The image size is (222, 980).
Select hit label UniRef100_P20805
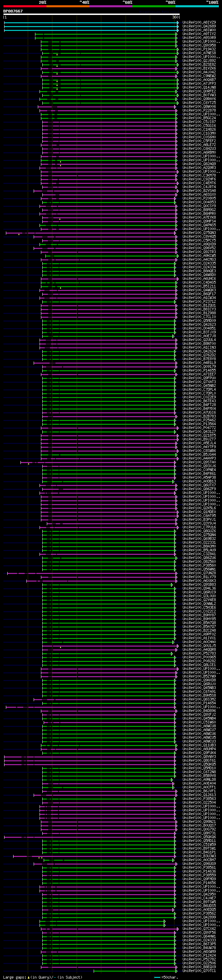(x=199, y=198)
